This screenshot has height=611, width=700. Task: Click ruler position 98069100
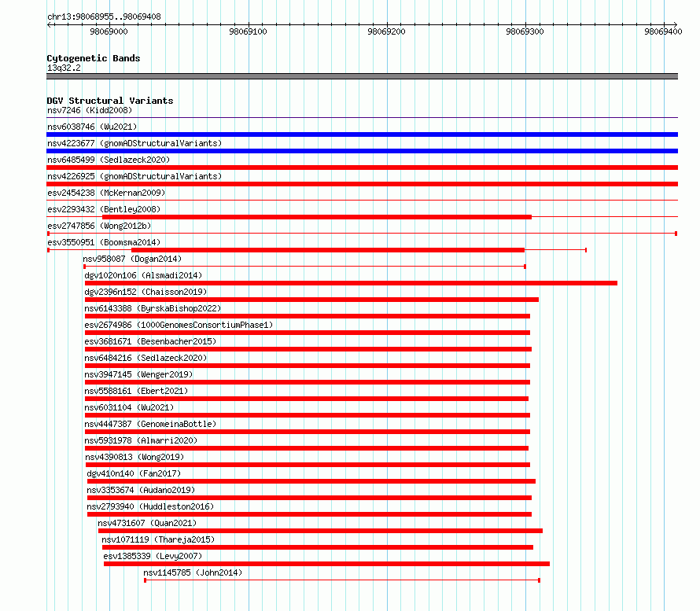(x=248, y=31)
